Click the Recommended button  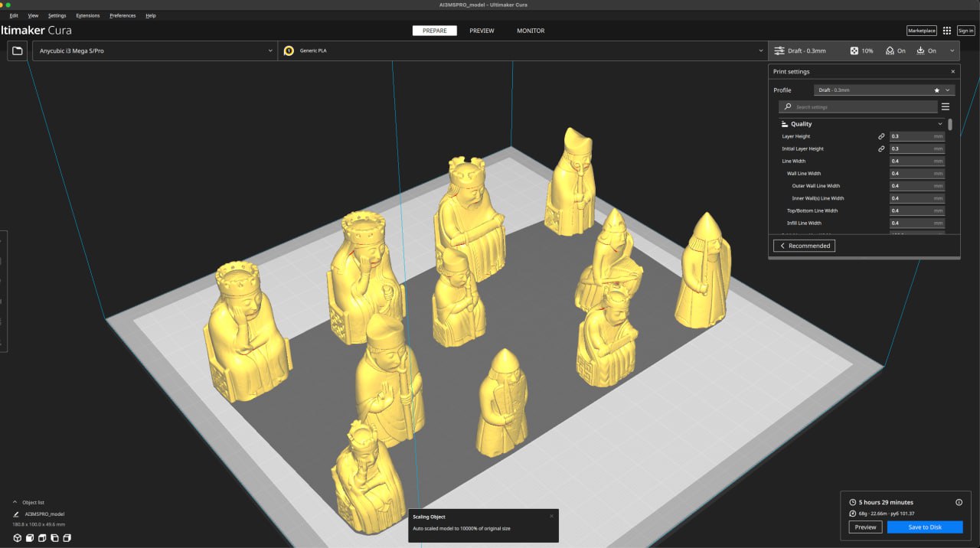point(804,246)
